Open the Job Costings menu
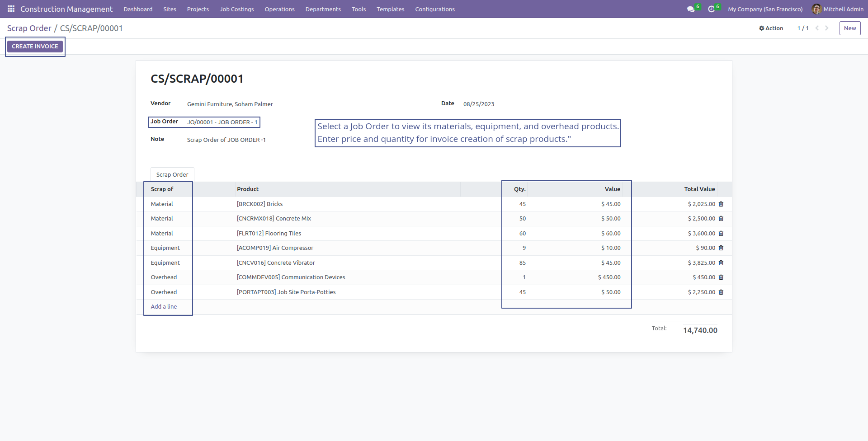This screenshot has height=441, width=868. pos(236,9)
